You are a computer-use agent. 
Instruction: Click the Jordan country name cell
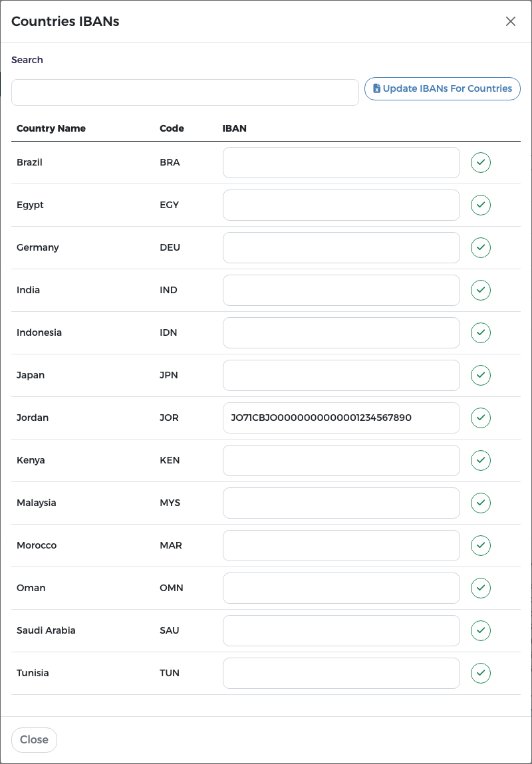coord(33,418)
